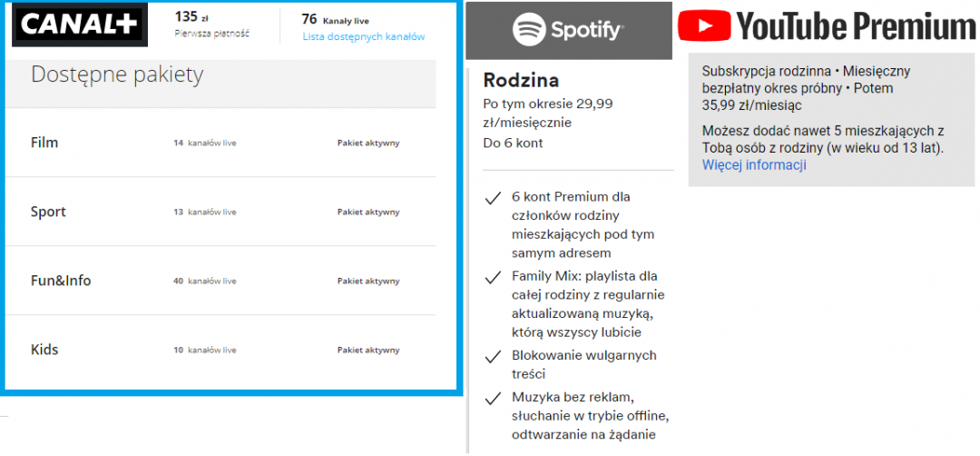Screen dimensions: 980x456
Task: Click Pakiet aktywny status for Film
Action: point(367,143)
